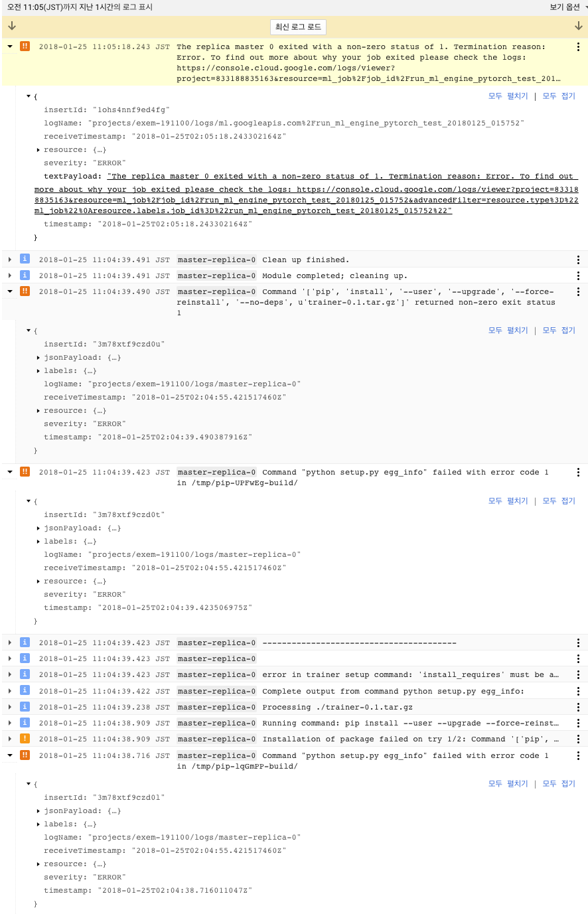
Task: Open the textPayload console logs URL link
Action: [306, 194]
